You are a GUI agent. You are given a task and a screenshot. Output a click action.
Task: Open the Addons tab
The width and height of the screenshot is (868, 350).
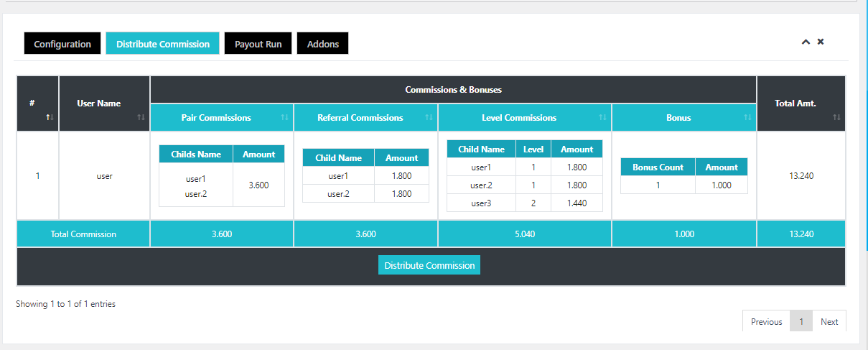point(322,44)
